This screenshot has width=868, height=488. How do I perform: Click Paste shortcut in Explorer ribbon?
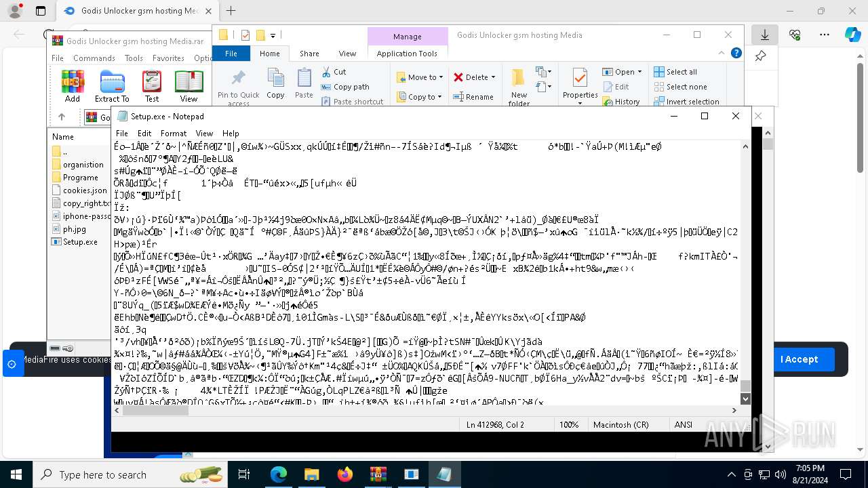[352, 102]
